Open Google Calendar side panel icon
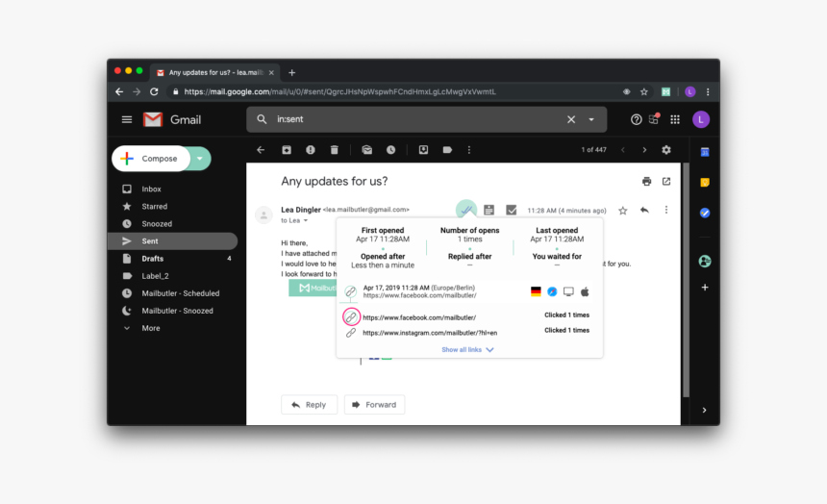The width and height of the screenshot is (827, 504). click(705, 153)
